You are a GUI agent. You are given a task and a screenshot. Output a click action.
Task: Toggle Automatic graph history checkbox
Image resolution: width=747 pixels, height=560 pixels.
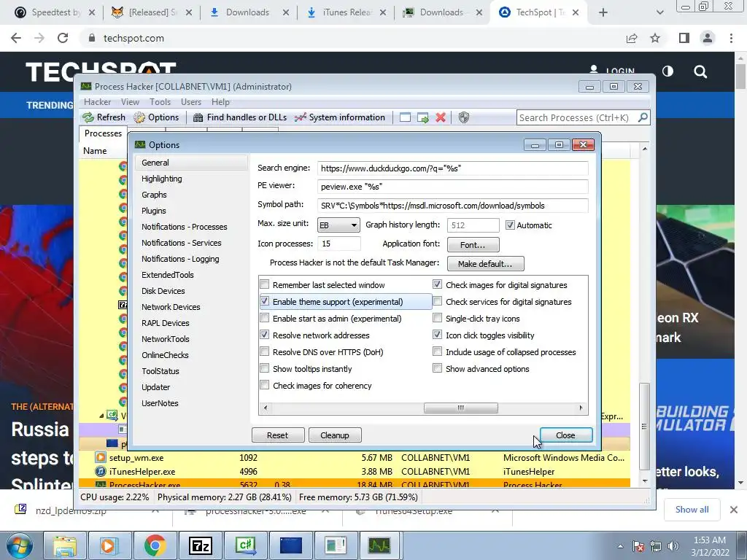point(510,225)
